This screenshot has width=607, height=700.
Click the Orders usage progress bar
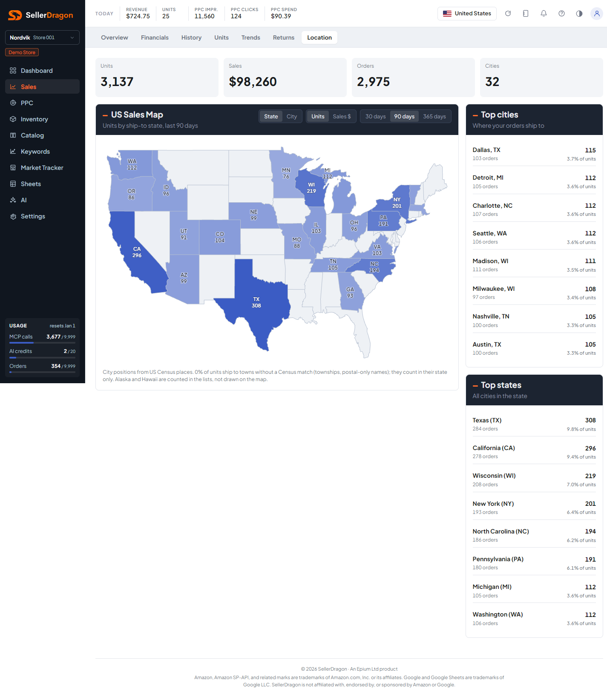[42, 372]
